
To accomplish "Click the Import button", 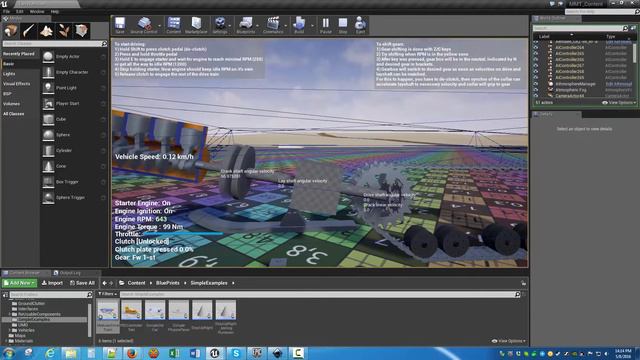I will click(52, 283).
